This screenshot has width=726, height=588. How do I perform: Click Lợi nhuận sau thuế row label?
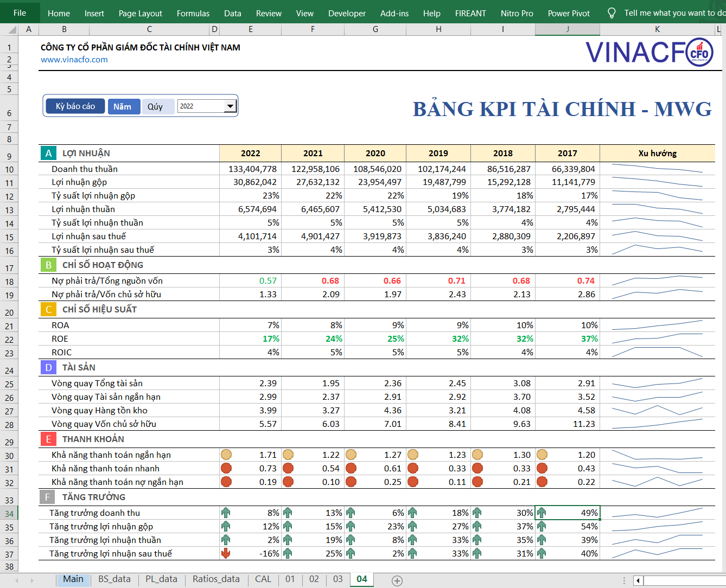point(89,236)
